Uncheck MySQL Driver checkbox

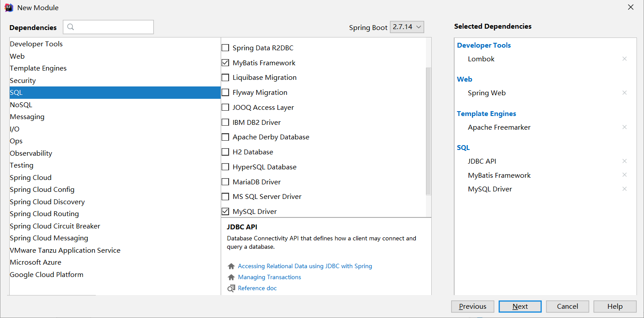point(225,211)
